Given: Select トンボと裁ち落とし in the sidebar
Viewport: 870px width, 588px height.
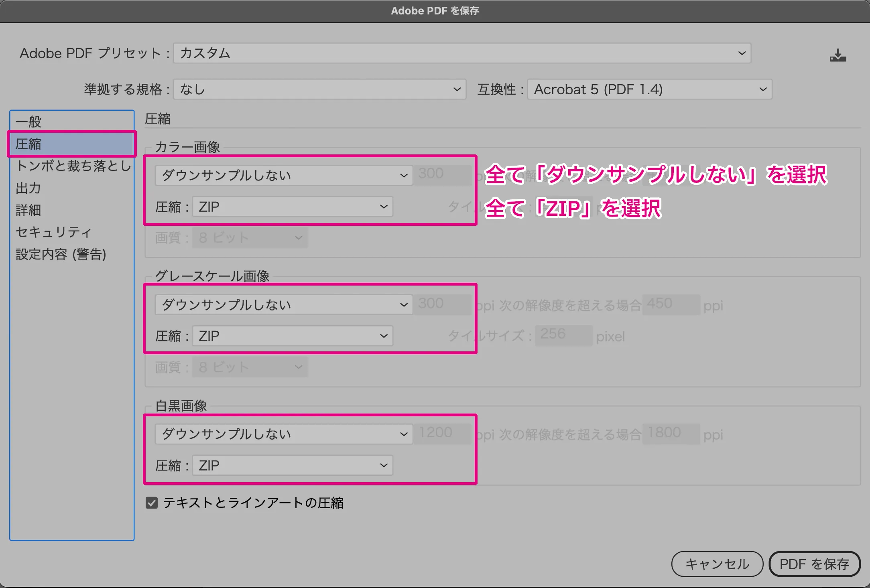Looking at the screenshot, I should pos(72,166).
